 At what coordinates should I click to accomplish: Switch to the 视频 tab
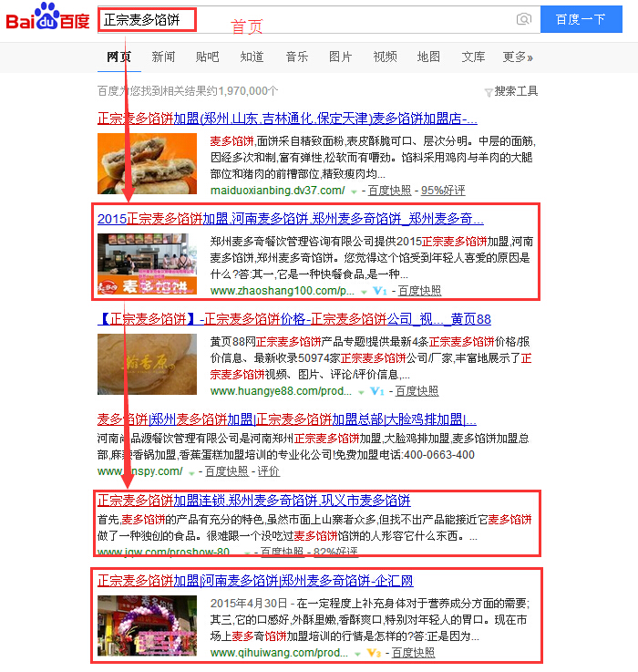(x=385, y=57)
